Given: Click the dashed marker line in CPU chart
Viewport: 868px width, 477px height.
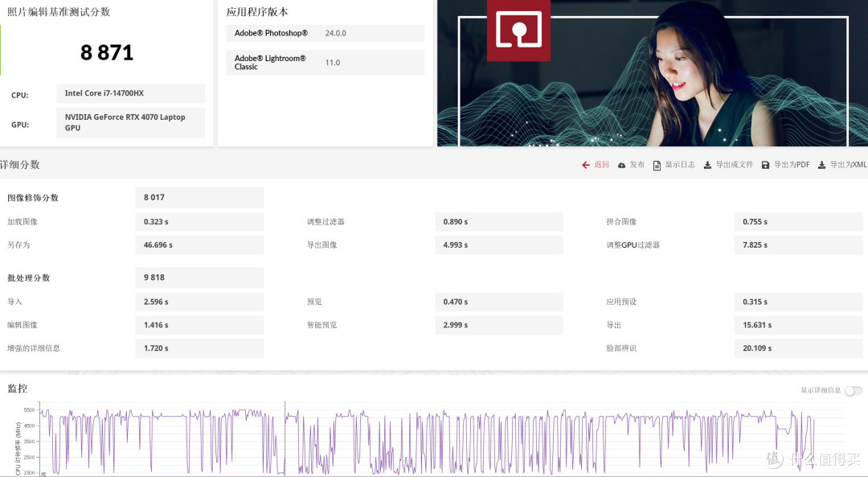Looking at the screenshot, I should click(x=285, y=438).
